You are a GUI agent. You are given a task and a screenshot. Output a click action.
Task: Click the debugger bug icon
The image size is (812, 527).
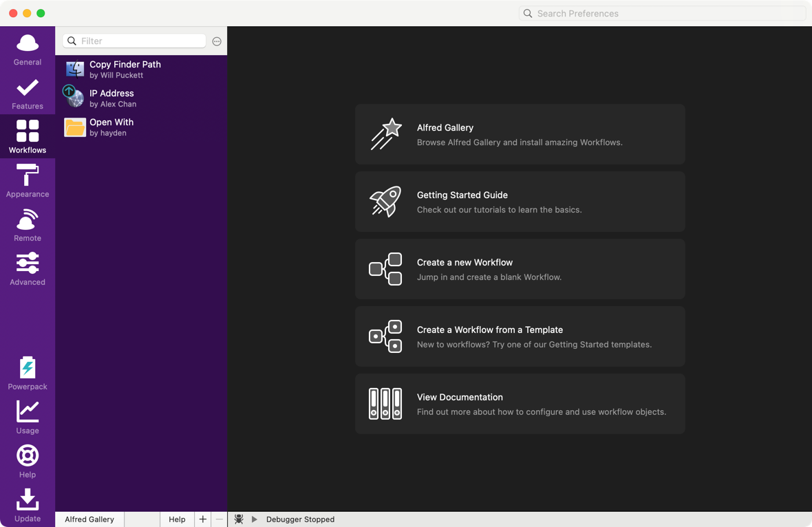tap(239, 519)
